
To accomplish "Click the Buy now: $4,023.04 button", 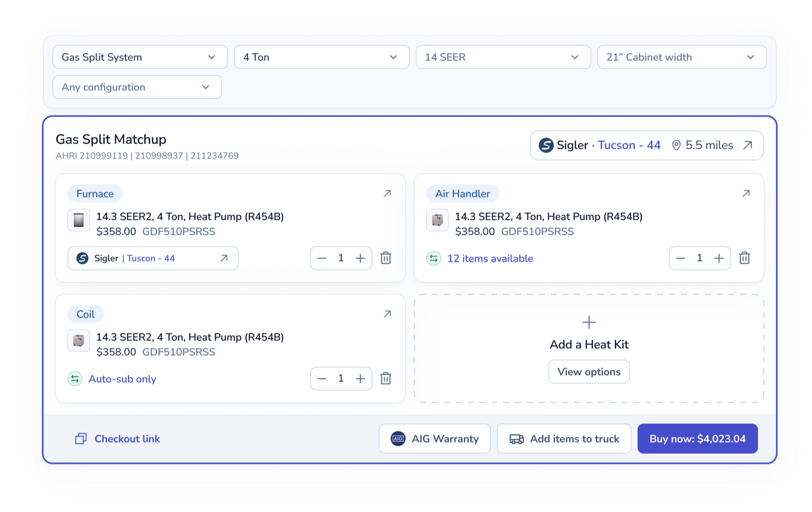I will pyautogui.click(x=698, y=439).
